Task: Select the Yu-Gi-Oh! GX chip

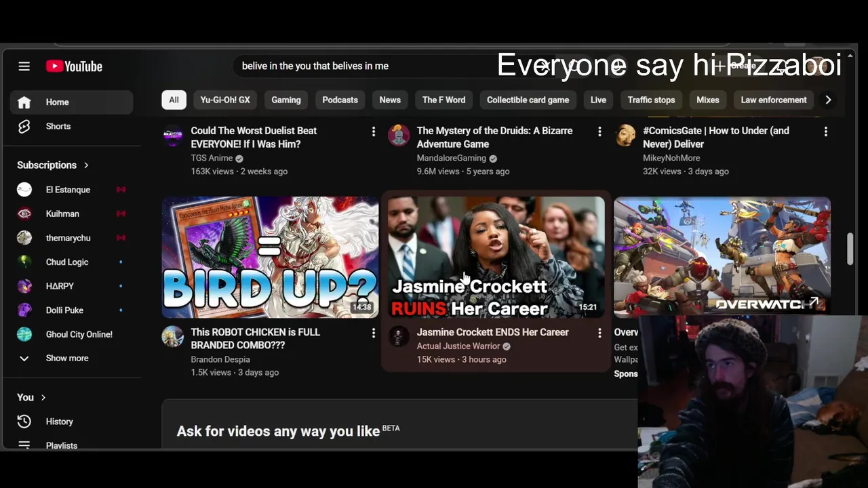Action: coord(225,100)
